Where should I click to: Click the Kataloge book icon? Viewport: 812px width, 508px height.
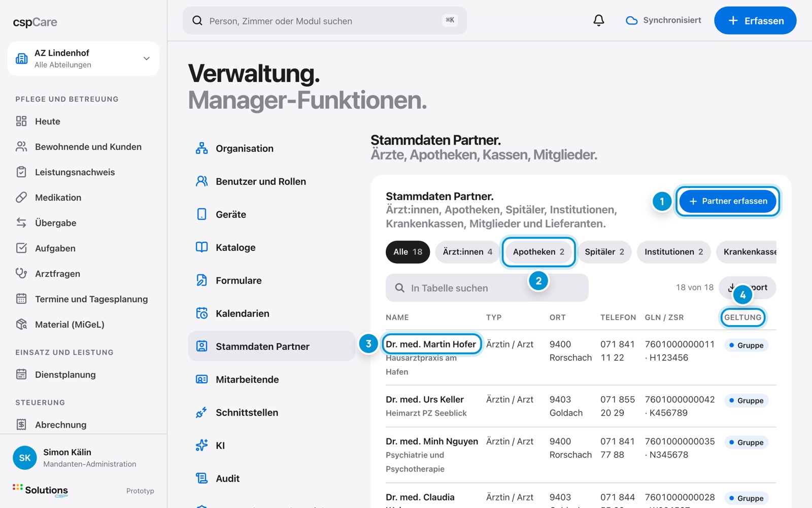pyautogui.click(x=201, y=247)
